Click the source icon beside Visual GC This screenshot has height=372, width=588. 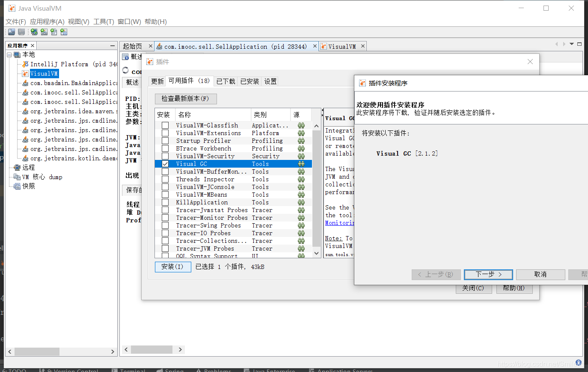coord(301,164)
